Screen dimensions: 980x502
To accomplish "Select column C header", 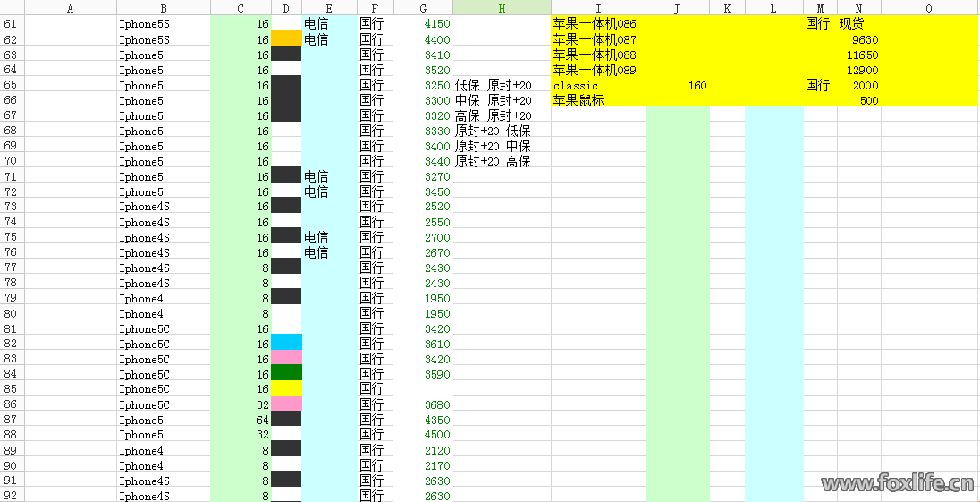I will click(241, 8).
